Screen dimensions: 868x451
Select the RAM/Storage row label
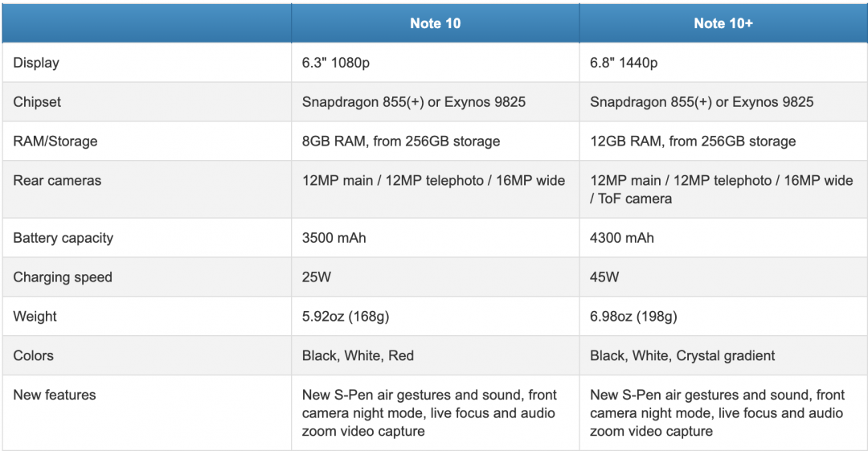click(55, 141)
